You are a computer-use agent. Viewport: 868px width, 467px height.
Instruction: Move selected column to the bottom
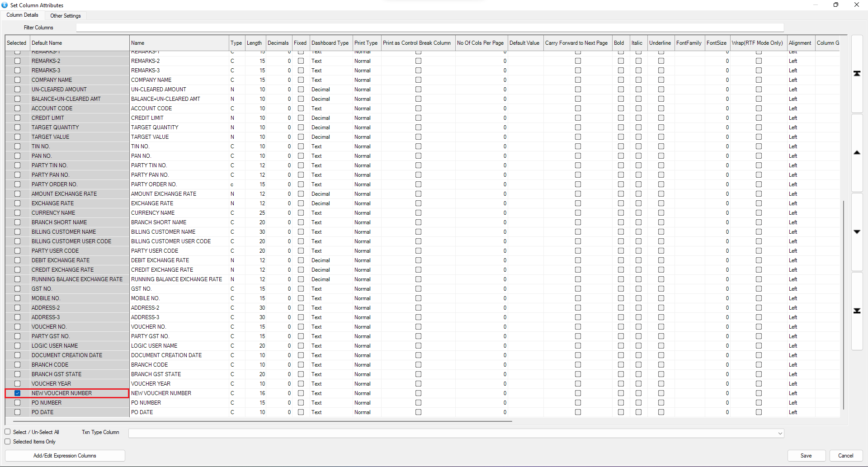(x=857, y=311)
